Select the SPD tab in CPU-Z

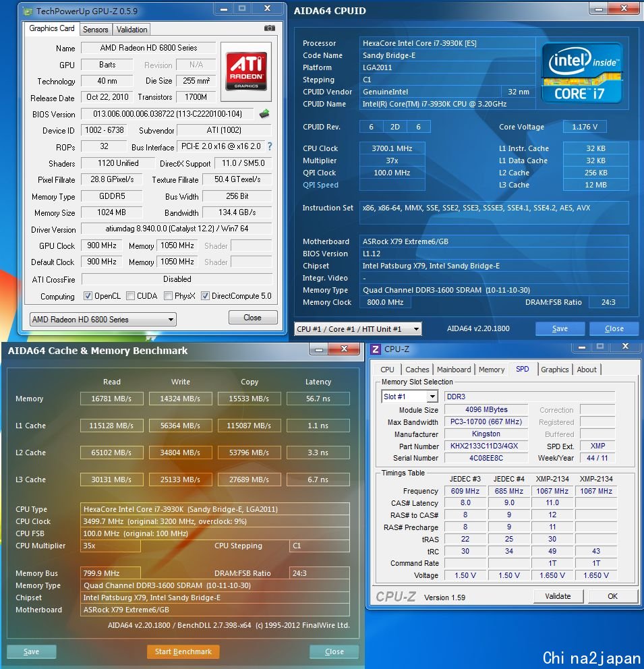[x=523, y=369]
